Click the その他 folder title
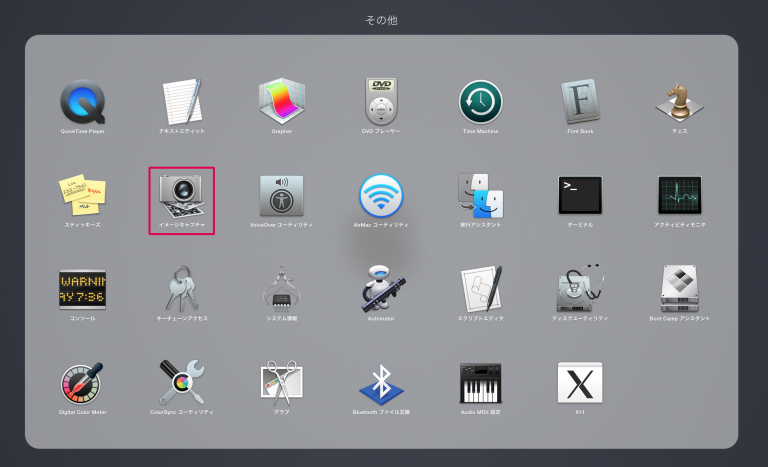This screenshot has height=467, width=768. (x=381, y=20)
